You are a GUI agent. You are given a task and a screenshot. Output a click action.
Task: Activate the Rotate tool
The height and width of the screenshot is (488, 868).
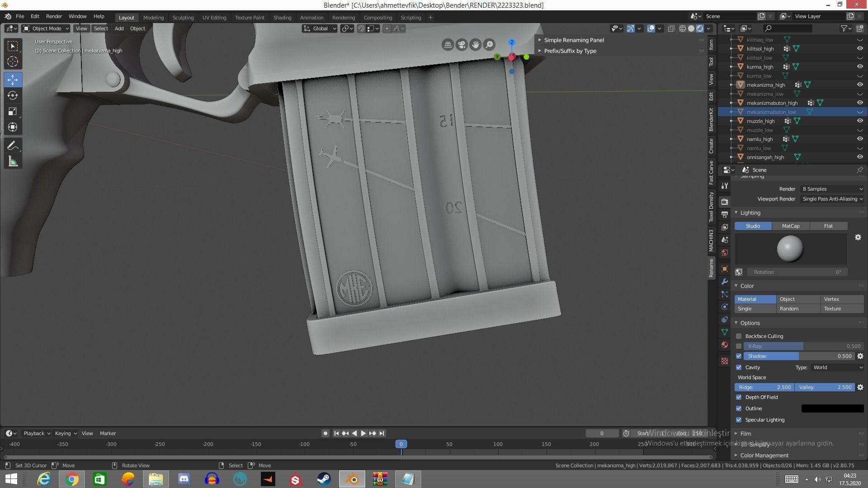[x=13, y=95]
